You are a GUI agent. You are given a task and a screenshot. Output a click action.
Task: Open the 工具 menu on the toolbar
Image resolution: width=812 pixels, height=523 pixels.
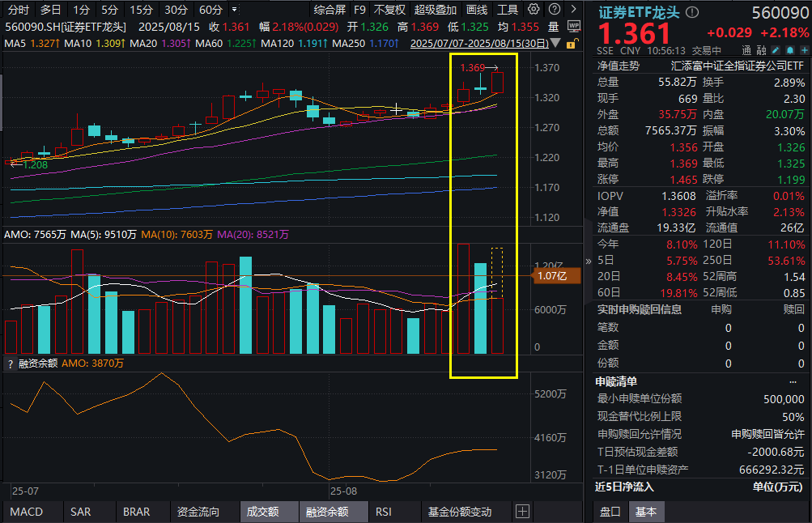click(509, 9)
